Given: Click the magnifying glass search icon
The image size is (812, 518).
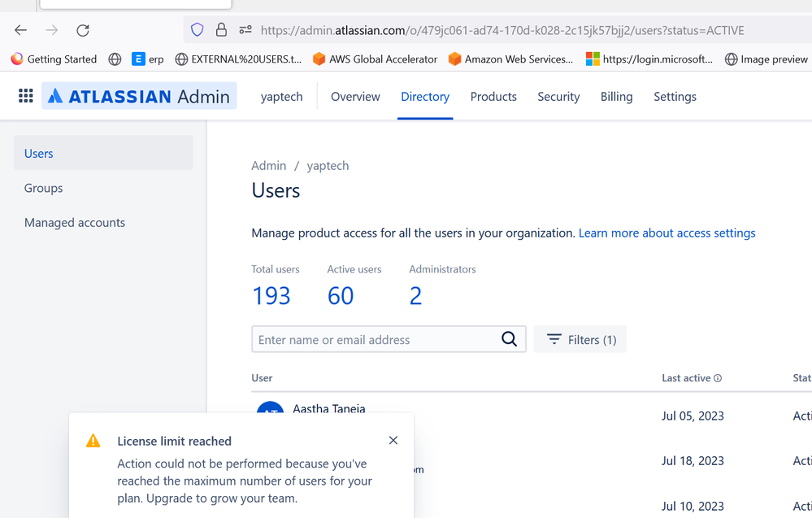Looking at the screenshot, I should point(509,339).
